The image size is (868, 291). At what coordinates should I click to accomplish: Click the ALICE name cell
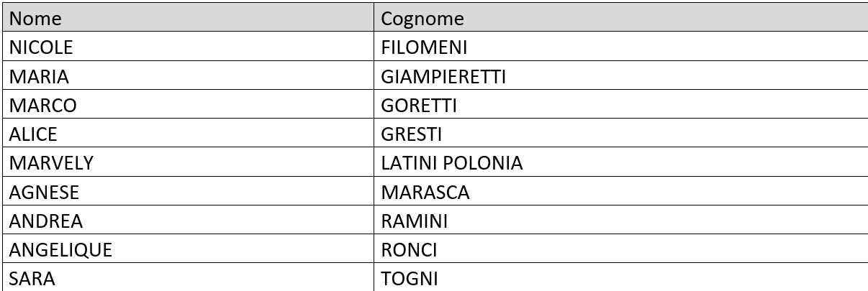(x=33, y=134)
